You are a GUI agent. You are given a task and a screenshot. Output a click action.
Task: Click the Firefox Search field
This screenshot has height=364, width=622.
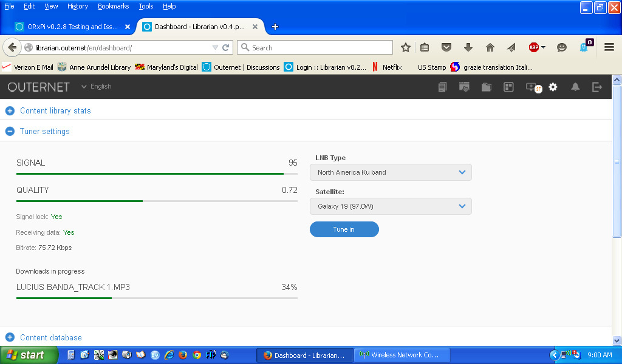click(x=315, y=47)
